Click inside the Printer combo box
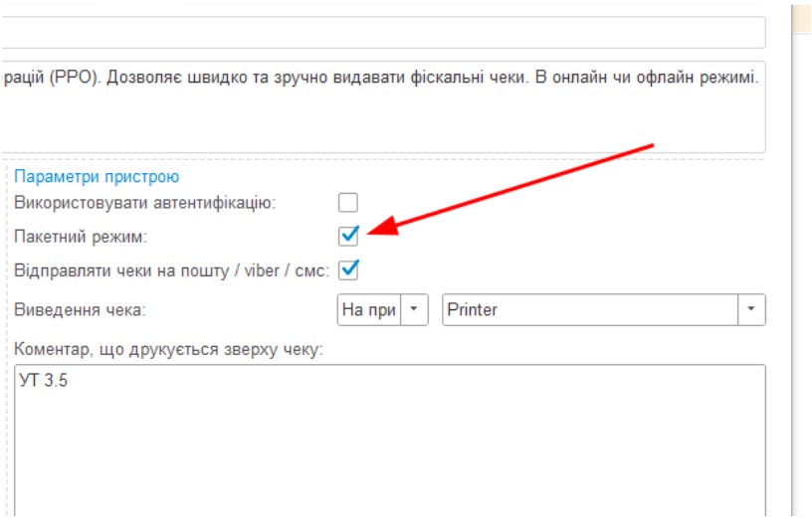This screenshot has width=812, height=527. [589, 309]
